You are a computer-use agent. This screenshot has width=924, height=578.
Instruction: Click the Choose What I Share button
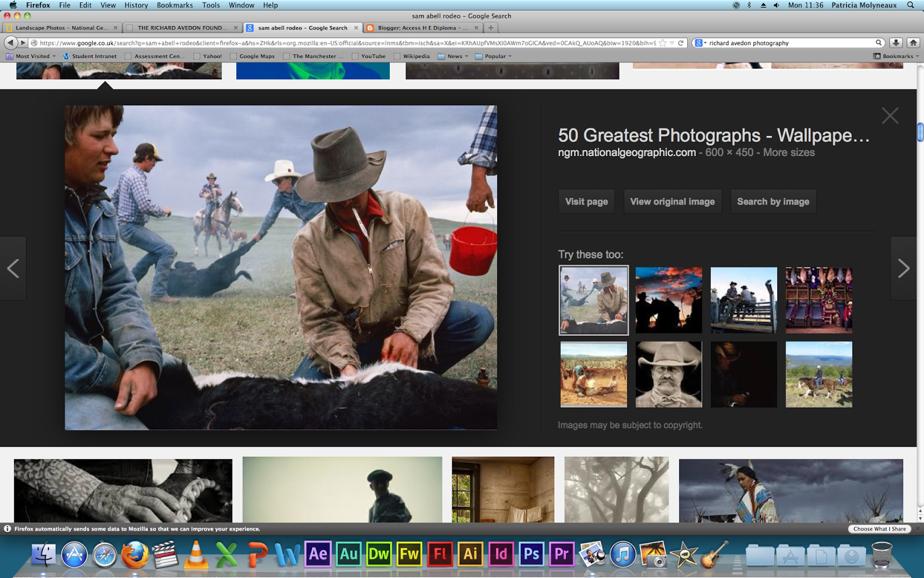(x=880, y=529)
